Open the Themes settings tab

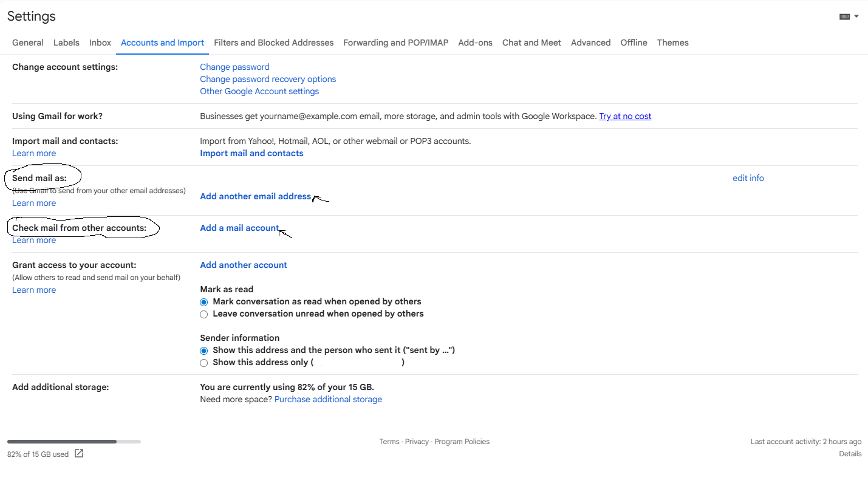click(x=672, y=43)
